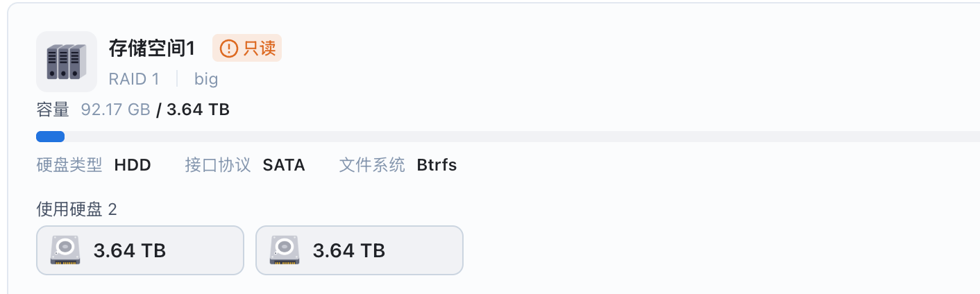Select the SATA interface protocol value
This screenshot has width=980, height=294.
click(284, 165)
